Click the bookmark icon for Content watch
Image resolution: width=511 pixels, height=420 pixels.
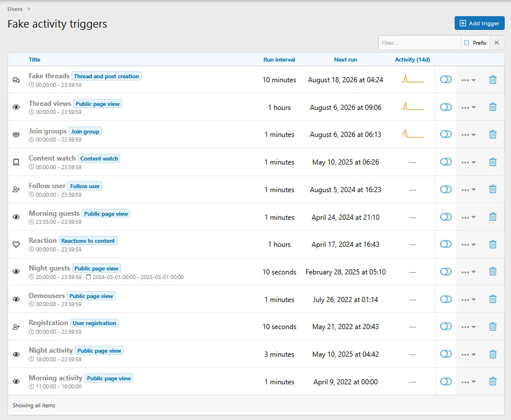coord(16,162)
